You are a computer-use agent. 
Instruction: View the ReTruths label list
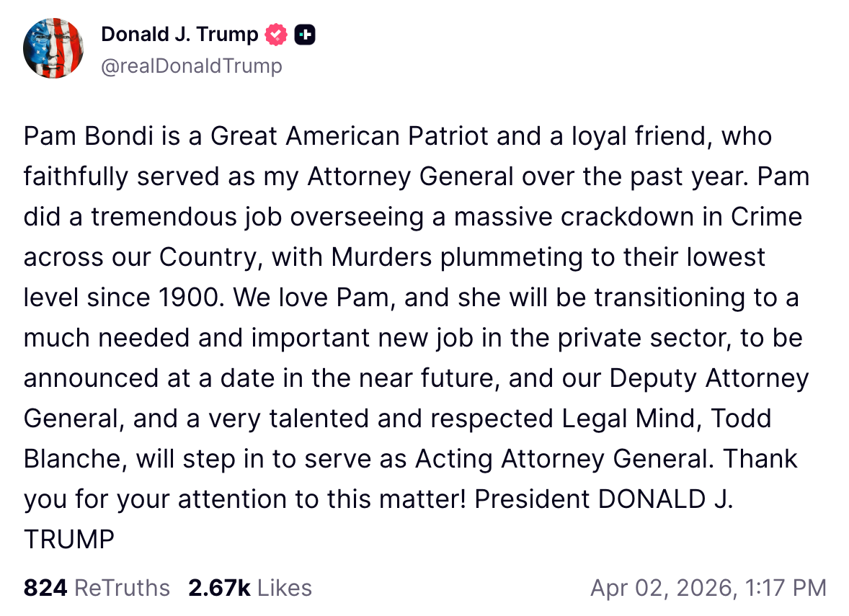123,588
